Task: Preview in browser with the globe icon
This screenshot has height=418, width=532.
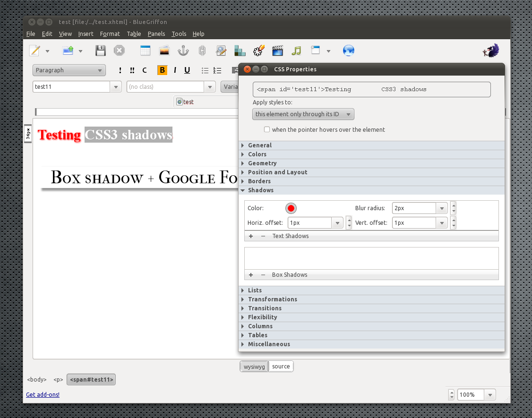Action: pyautogui.click(x=349, y=51)
